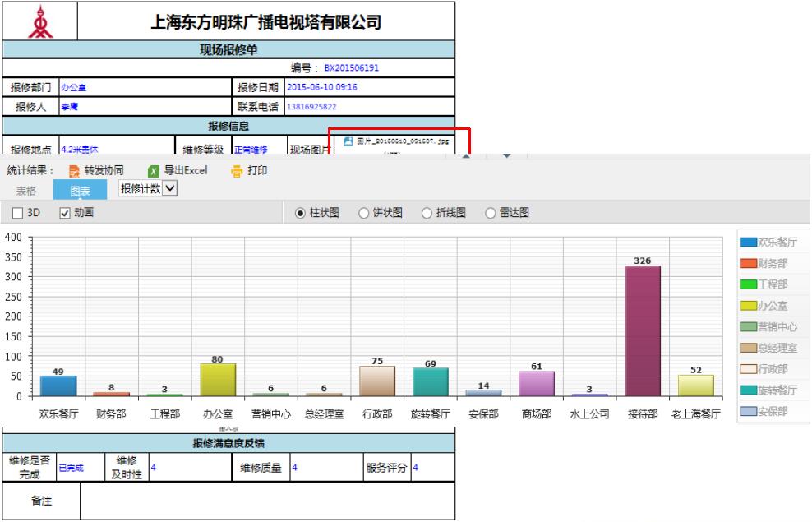The image size is (812, 522).
Task: Uncheck the 动画 animation checkbox
Action: [65, 213]
